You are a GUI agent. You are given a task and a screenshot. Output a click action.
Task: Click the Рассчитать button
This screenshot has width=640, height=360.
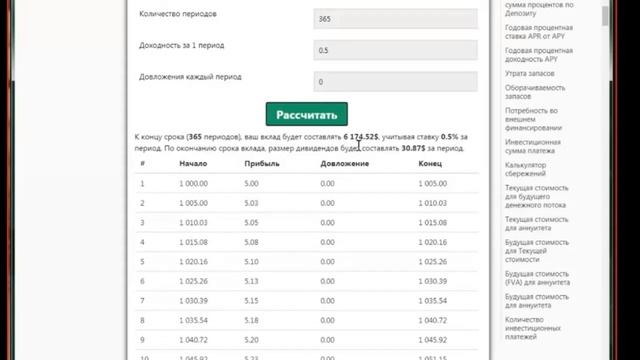click(307, 114)
